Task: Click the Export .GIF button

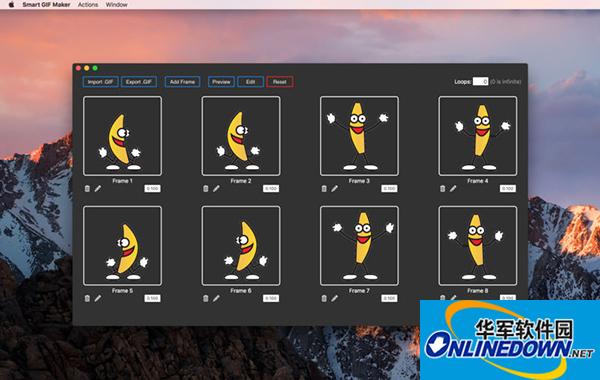Action: (139, 82)
